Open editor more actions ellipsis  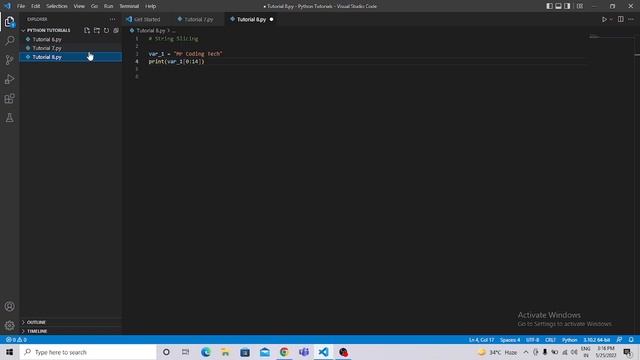tap(631, 19)
